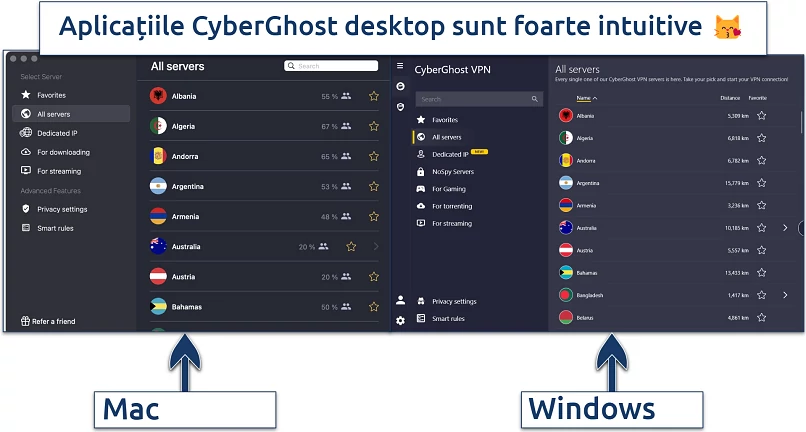Open Favorites in the Windows sidebar
The height and width of the screenshot is (432, 806).
point(437,120)
